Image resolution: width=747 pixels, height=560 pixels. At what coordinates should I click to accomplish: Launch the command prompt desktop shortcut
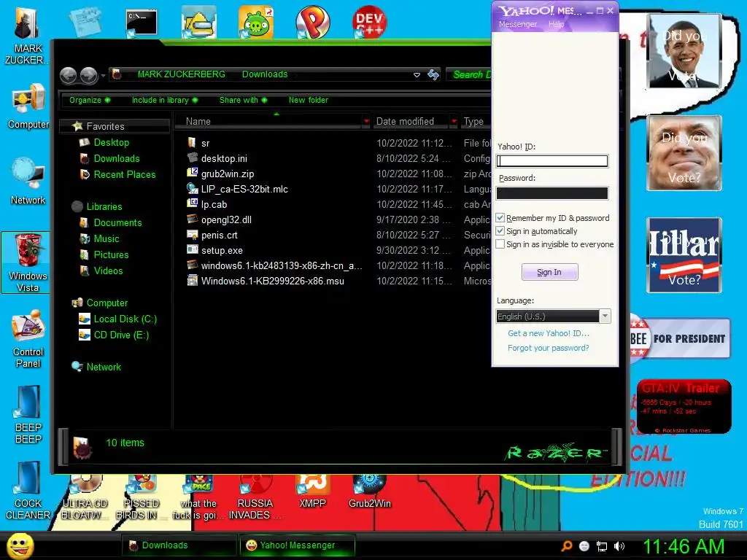142,23
